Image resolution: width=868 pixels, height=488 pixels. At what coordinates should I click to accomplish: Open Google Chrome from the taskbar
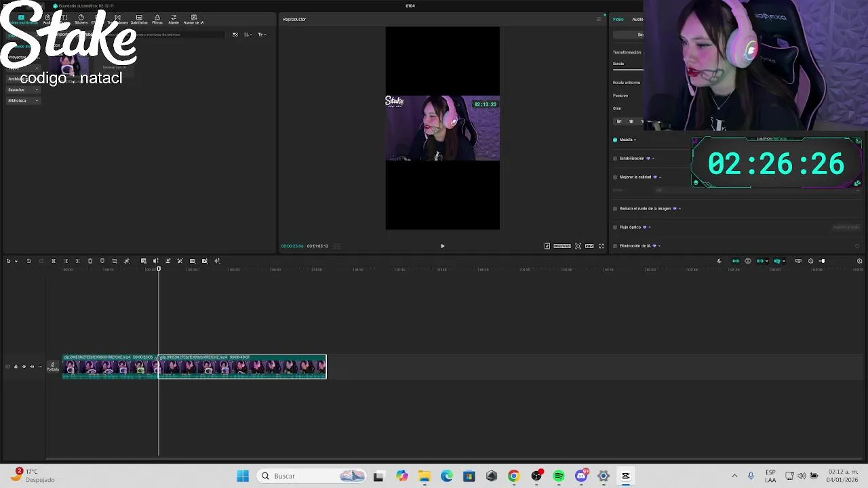513,476
